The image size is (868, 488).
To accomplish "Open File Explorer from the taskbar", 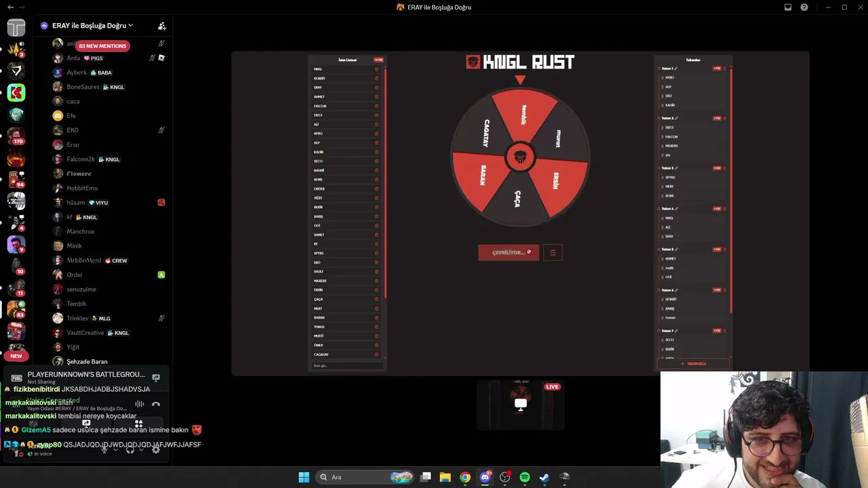I will 445,477.
